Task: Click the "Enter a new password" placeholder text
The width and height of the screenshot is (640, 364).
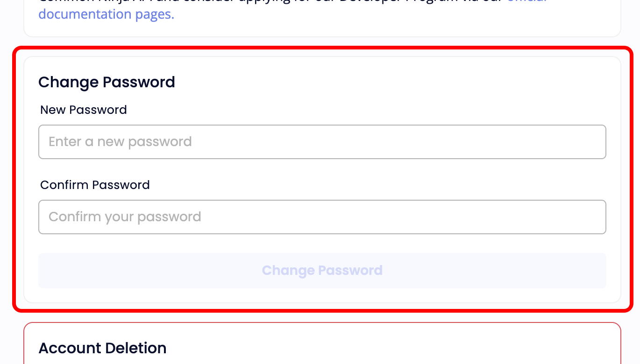Action: click(120, 142)
